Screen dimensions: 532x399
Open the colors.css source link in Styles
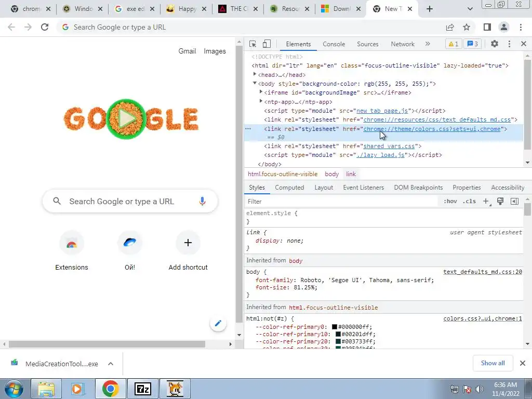483,318
